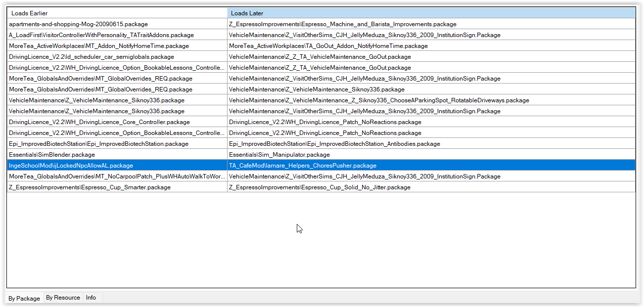Screen dimensions: 644x307
Task: Click the Epi_ImprovedBiotechStation_Antibodies.package cell
Action: coord(334,144)
